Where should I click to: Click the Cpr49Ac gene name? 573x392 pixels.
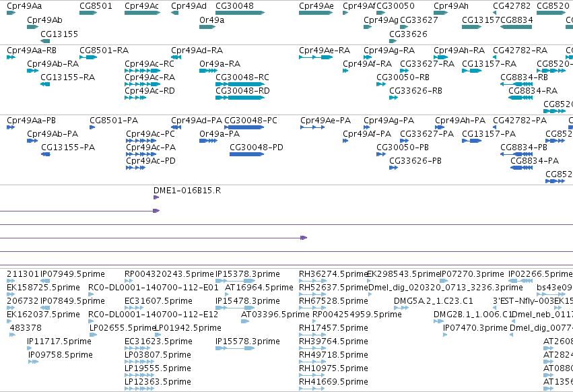(x=142, y=6)
